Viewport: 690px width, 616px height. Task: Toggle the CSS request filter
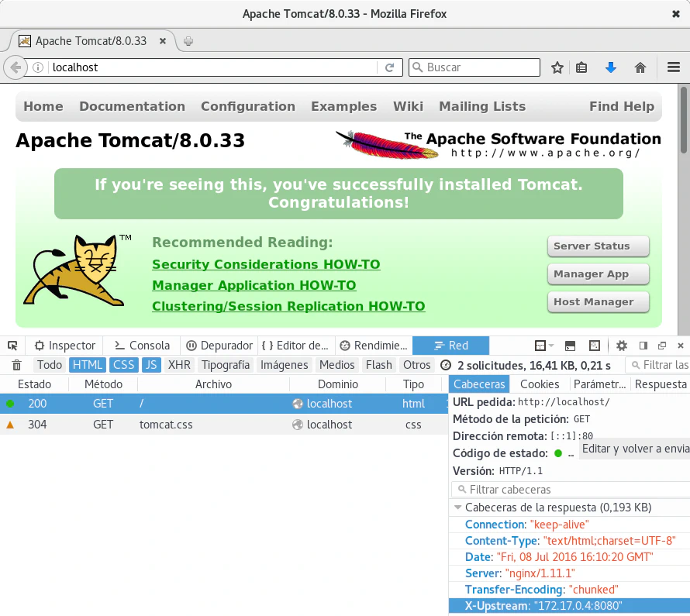pyautogui.click(x=124, y=365)
